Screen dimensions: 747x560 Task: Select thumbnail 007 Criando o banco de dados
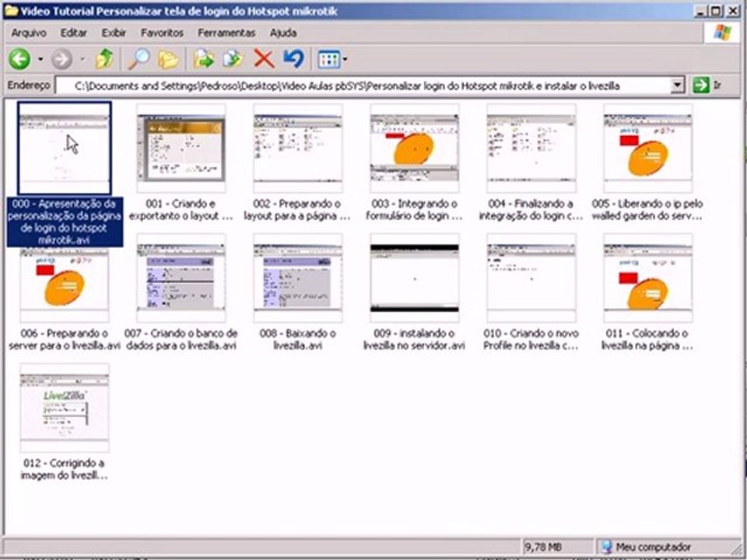tap(181, 278)
